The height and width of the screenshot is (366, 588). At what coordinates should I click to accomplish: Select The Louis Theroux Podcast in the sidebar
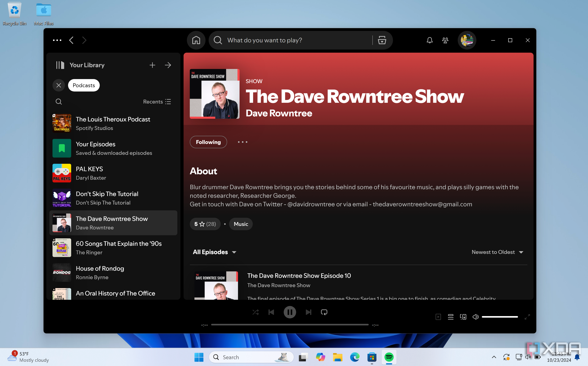[x=113, y=123]
